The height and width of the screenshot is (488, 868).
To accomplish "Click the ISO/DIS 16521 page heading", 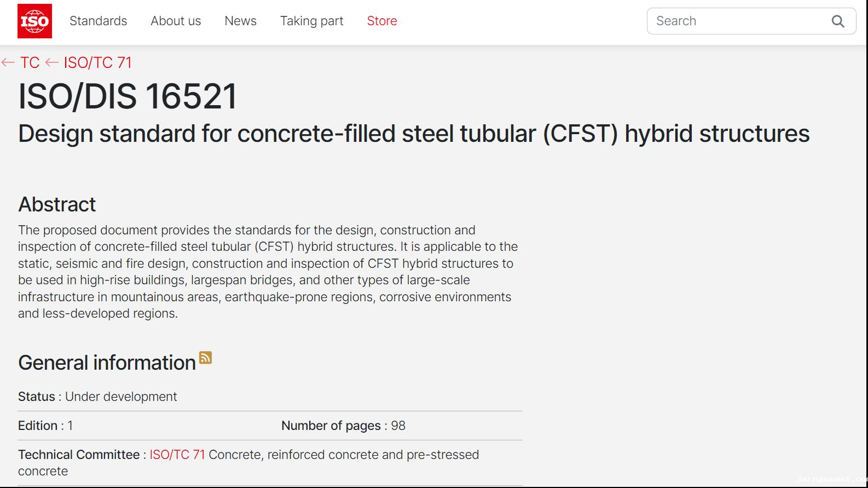I will (x=128, y=96).
